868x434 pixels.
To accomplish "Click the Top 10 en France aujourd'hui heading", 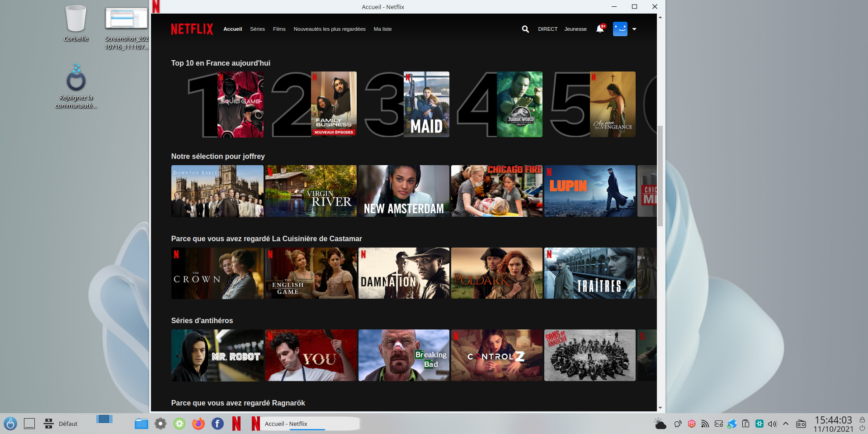I will click(221, 63).
